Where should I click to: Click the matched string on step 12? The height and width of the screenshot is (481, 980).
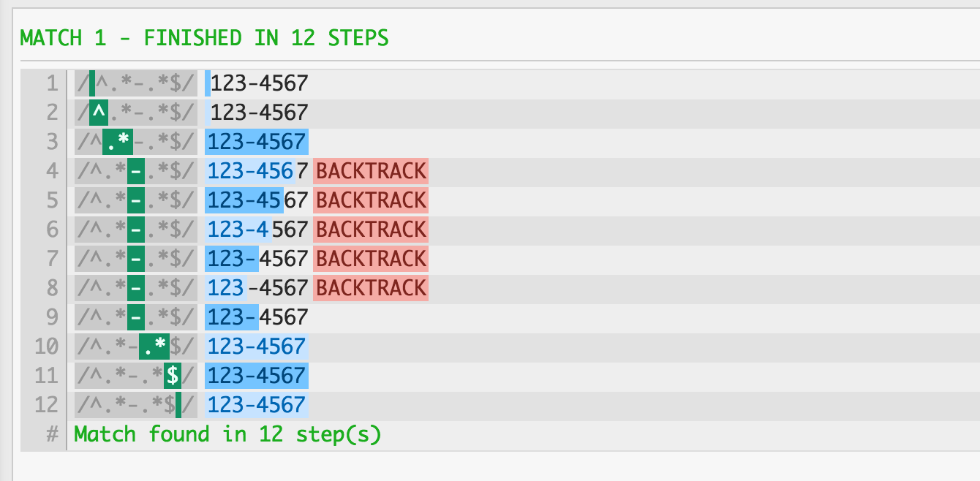[257, 405]
